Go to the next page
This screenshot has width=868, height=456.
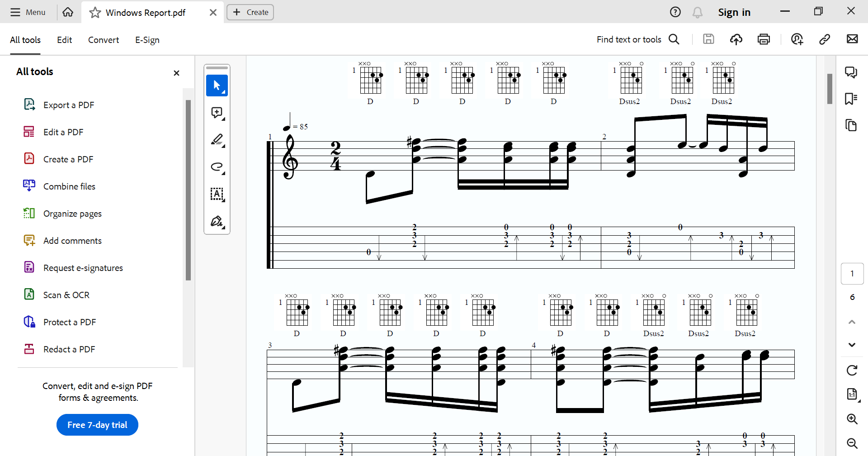click(x=852, y=345)
